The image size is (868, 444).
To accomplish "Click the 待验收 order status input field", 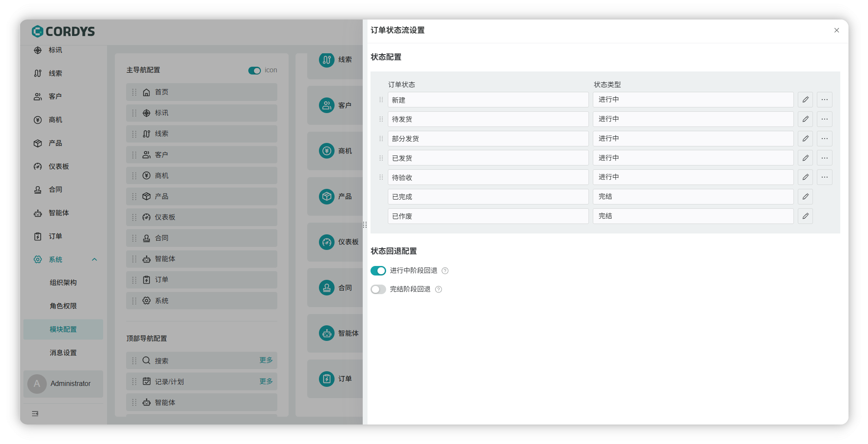I will point(488,178).
